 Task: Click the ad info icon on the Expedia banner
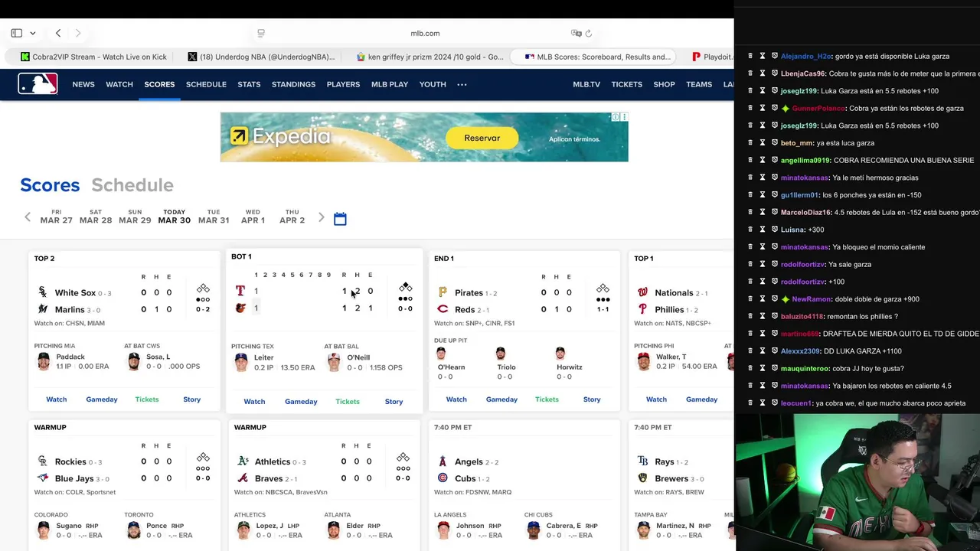[x=616, y=117]
